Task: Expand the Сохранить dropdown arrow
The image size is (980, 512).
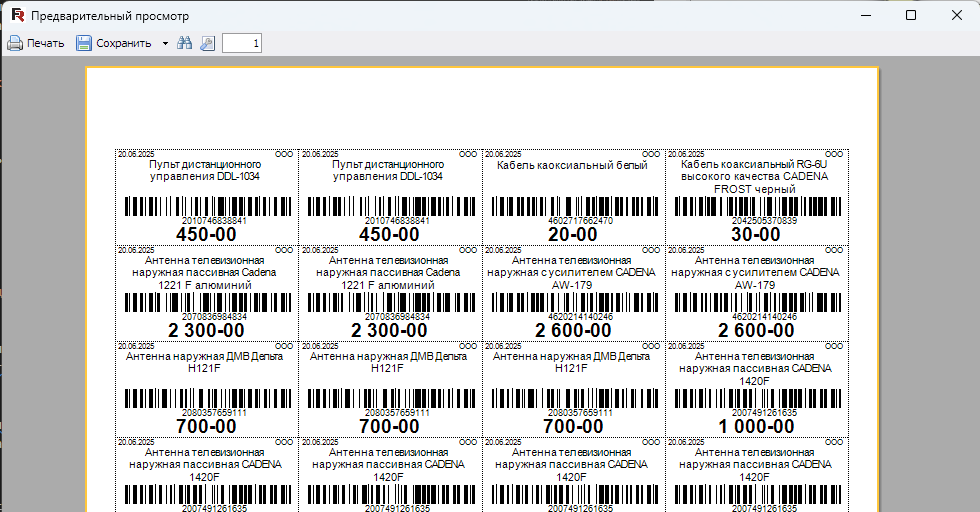Action: [x=165, y=43]
